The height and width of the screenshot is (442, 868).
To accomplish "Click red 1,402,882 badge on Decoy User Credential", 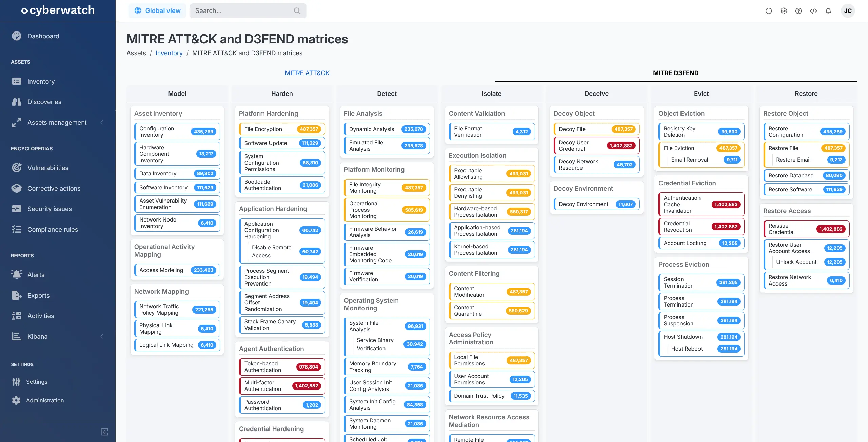I will 621,146.
